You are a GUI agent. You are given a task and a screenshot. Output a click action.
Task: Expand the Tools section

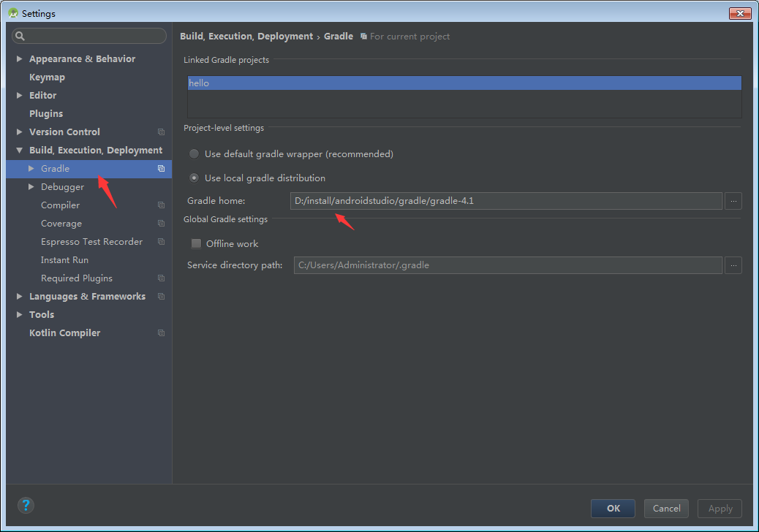(x=18, y=314)
